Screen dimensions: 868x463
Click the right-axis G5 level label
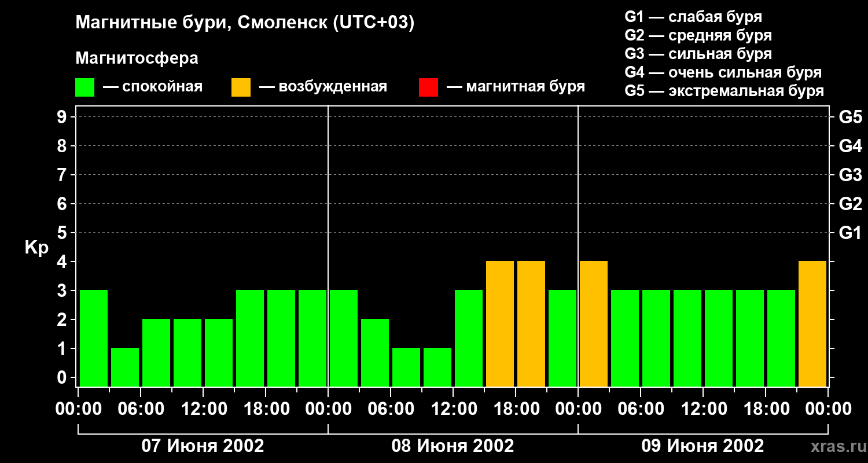tap(850, 117)
